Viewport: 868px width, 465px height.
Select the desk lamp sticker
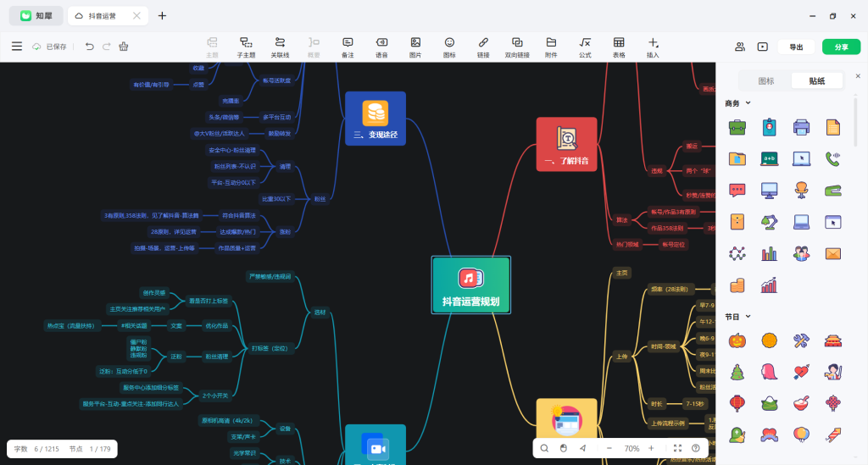(769, 222)
